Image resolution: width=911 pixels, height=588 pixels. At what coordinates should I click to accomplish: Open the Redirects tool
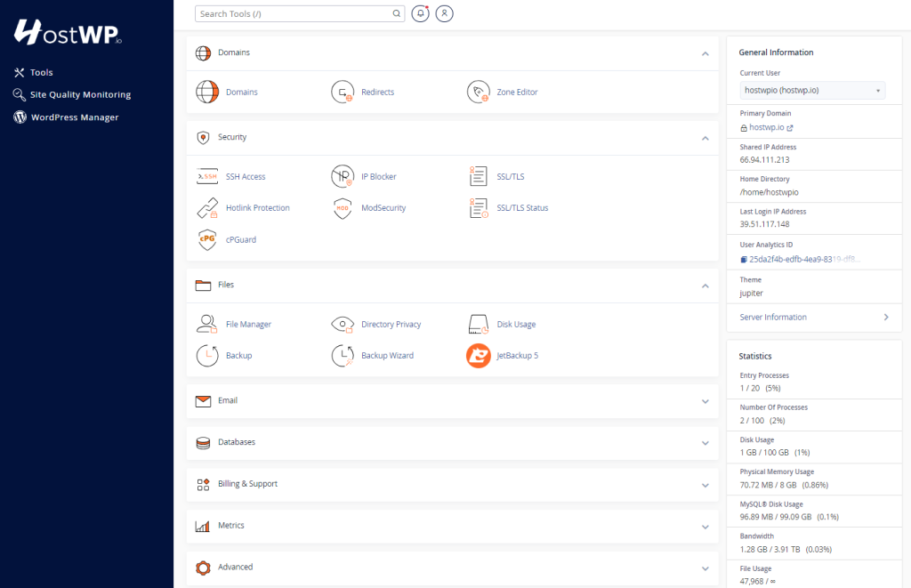click(364, 92)
